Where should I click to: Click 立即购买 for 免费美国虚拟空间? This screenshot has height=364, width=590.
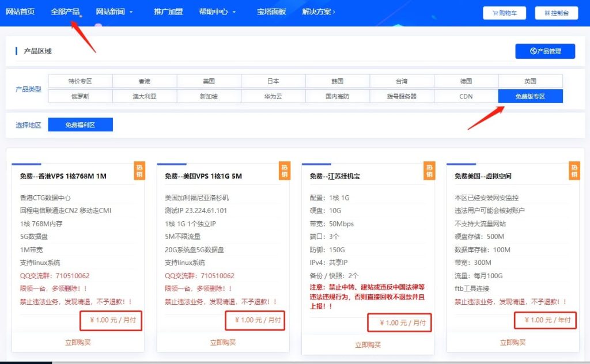tap(512, 342)
